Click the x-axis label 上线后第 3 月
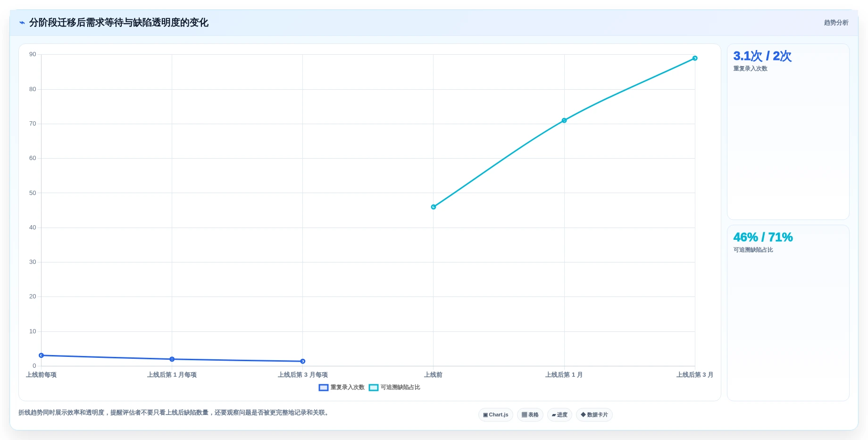868x440 pixels. pyautogui.click(x=695, y=375)
